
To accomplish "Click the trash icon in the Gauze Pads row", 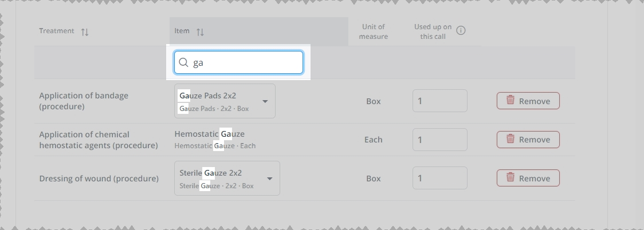I will (510, 100).
